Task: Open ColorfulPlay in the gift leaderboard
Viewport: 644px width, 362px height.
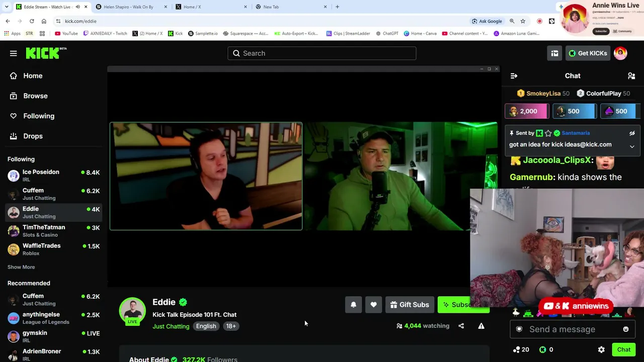Action: tap(603, 94)
